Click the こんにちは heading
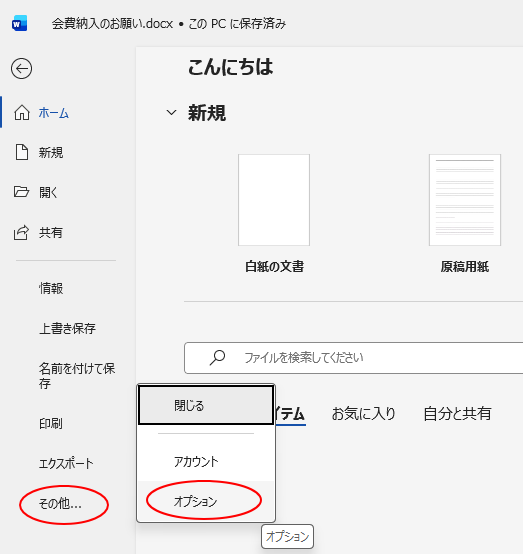 tap(230, 67)
